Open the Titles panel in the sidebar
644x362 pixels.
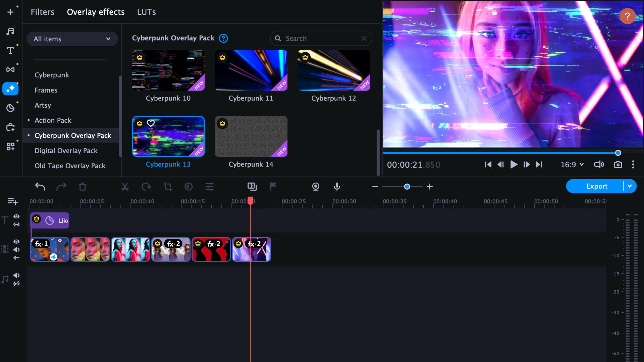point(10,50)
